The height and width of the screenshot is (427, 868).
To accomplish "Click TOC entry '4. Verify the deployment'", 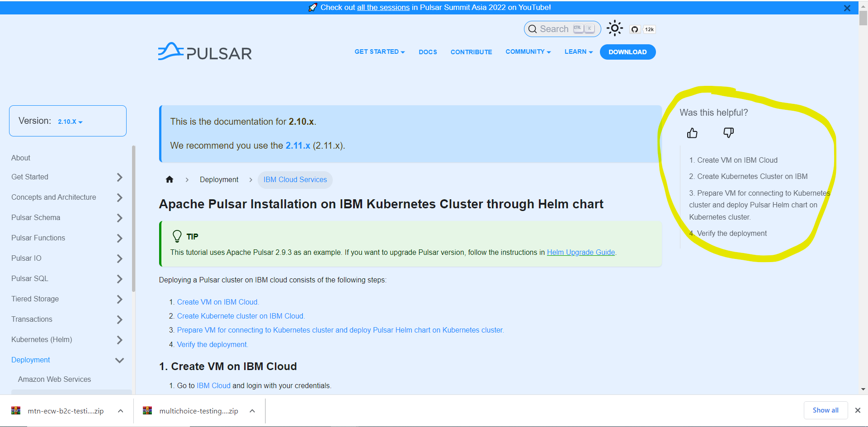I will click(728, 233).
